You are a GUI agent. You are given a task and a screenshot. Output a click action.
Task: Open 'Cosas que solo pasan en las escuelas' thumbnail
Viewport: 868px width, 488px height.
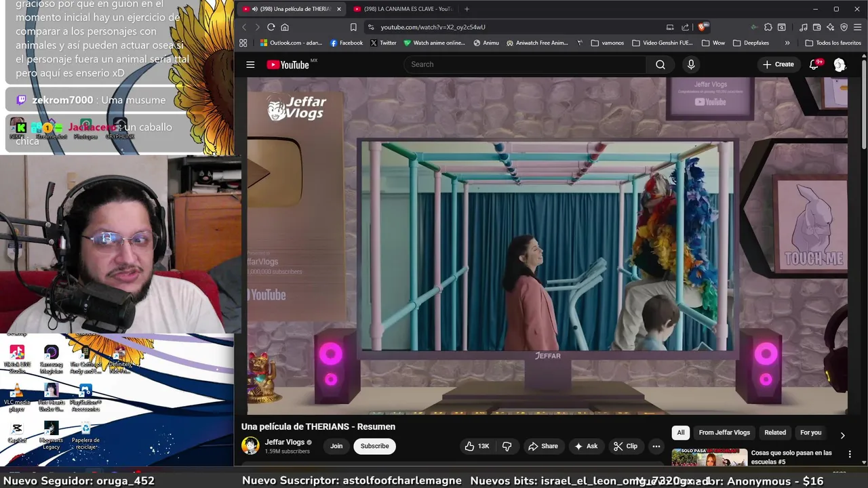[709, 457]
